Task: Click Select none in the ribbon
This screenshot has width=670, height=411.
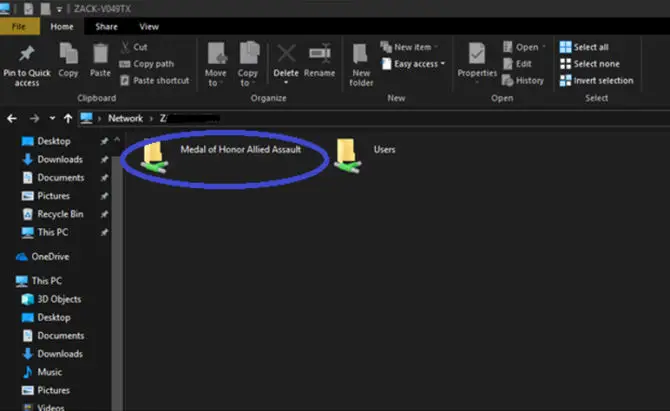Action: 590,64
